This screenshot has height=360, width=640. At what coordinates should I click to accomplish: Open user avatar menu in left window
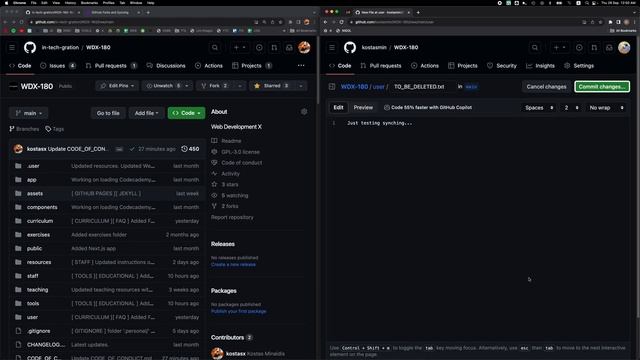(304, 47)
